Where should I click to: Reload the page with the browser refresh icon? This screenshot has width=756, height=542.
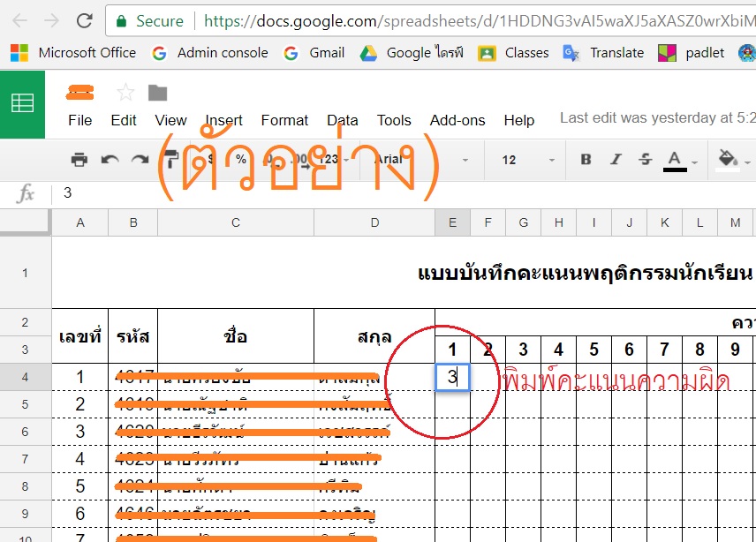coord(84,20)
